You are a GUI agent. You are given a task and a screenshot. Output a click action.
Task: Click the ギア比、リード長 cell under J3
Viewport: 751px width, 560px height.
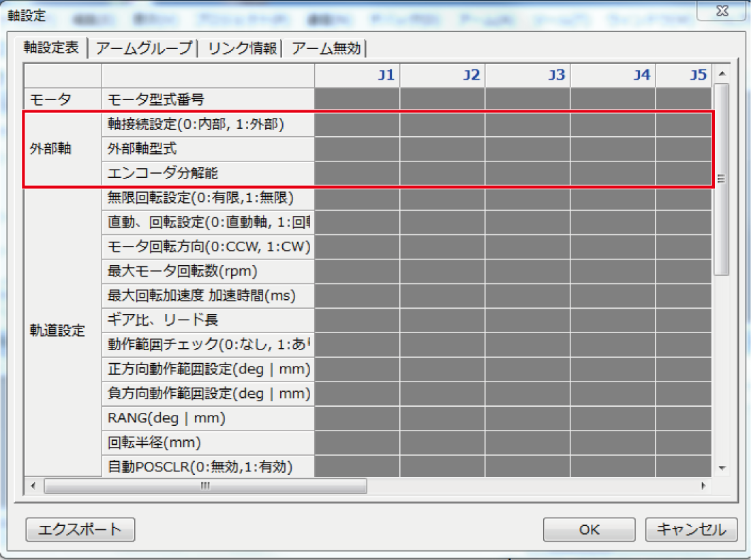point(528,320)
